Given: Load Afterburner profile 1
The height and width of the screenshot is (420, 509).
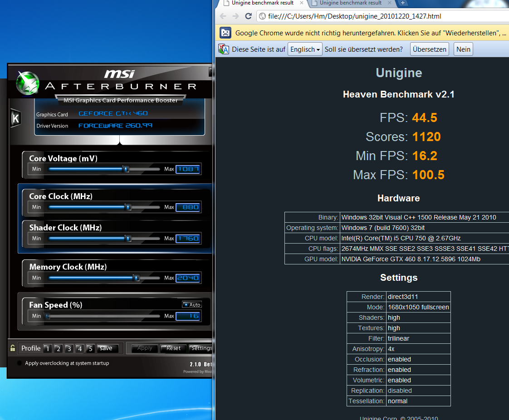Looking at the screenshot, I should tap(47, 348).
